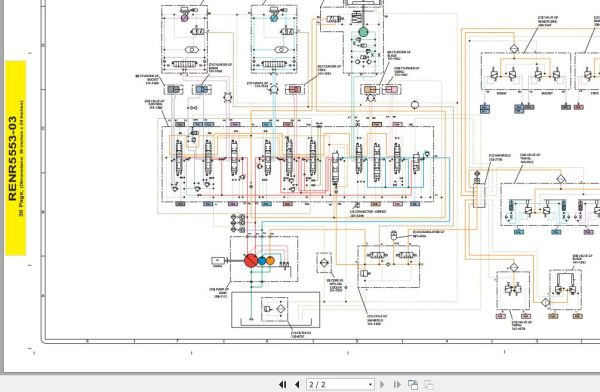The width and height of the screenshot is (600, 392).
Task: Click the green circle symbol at top of schematic
Action: pos(363,32)
